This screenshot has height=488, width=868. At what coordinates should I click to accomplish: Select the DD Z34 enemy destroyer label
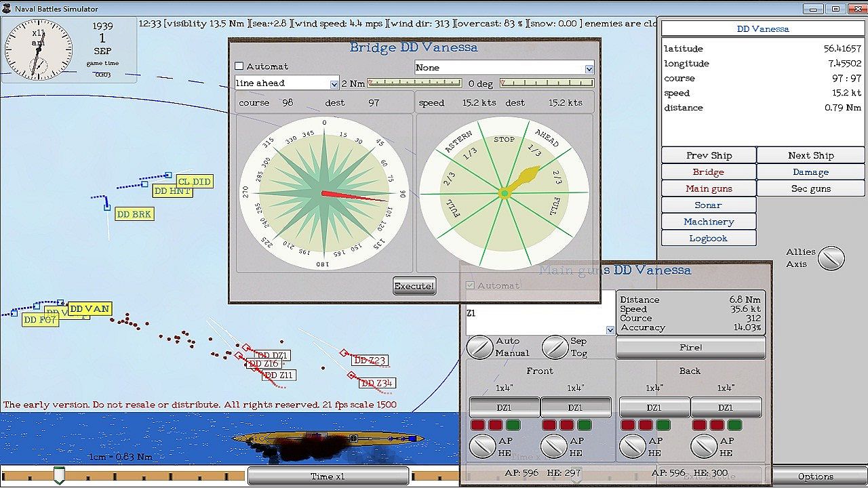pyautogui.click(x=377, y=384)
